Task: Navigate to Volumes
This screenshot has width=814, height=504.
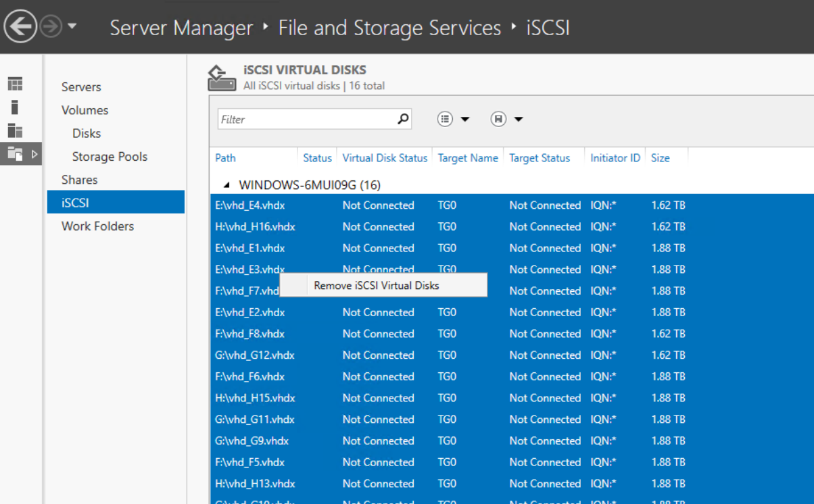Action: pyautogui.click(x=85, y=110)
